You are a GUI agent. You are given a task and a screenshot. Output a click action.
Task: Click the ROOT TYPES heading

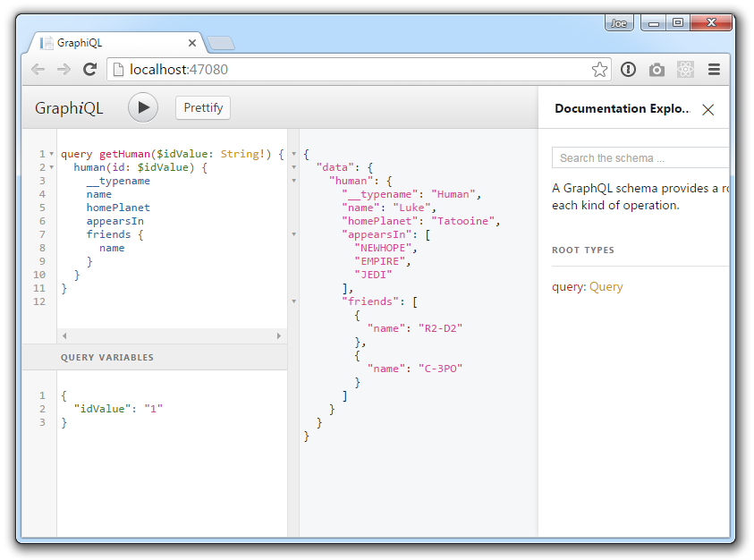click(583, 250)
